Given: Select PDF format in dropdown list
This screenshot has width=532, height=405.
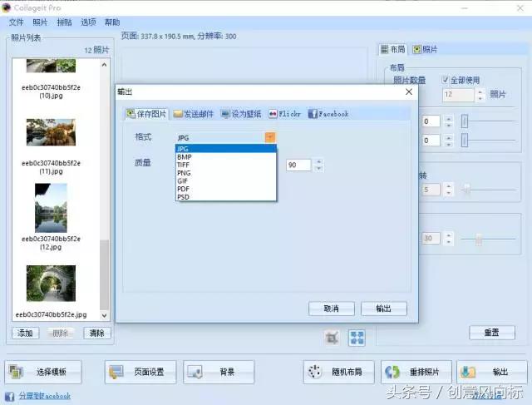Looking at the screenshot, I should click(x=225, y=189).
